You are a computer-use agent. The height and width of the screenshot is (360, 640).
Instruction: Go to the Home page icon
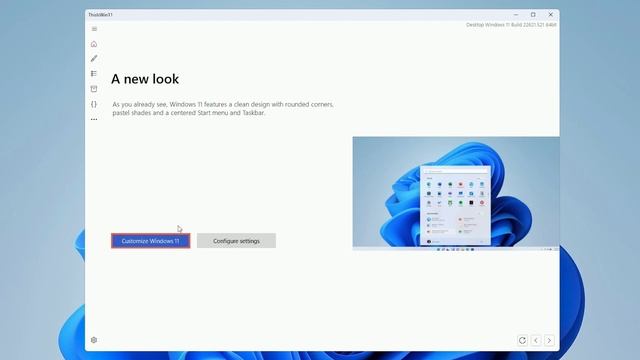pos(94,44)
